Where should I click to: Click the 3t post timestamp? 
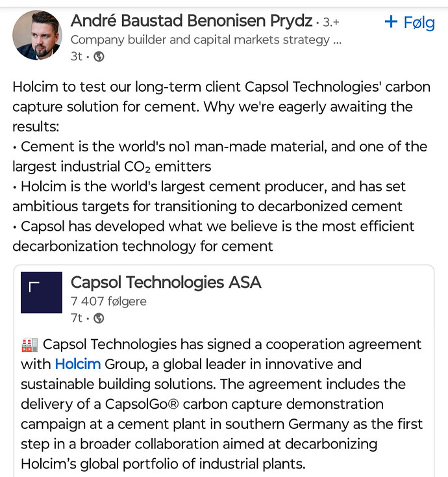coord(76,57)
